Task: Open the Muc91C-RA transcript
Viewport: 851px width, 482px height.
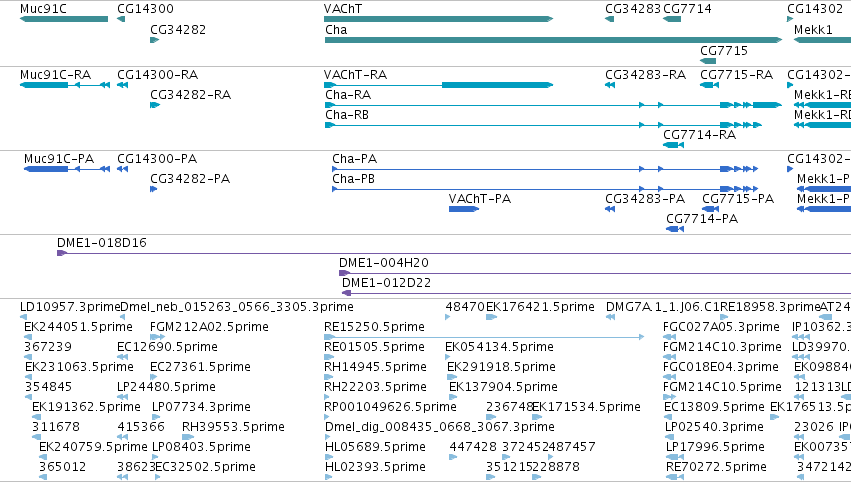Action: [65, 85]
